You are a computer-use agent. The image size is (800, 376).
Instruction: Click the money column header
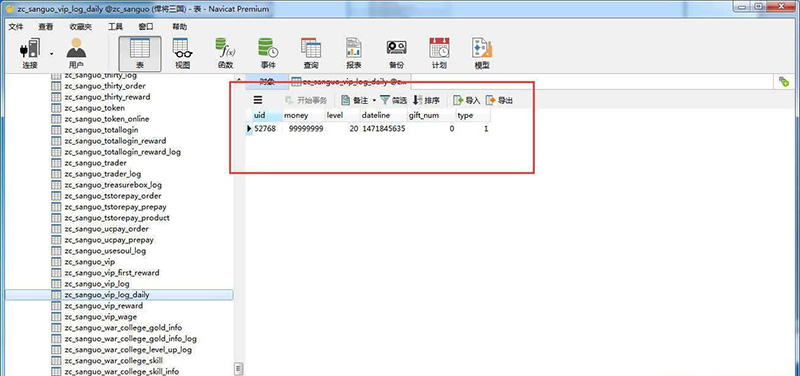(303, 115)
